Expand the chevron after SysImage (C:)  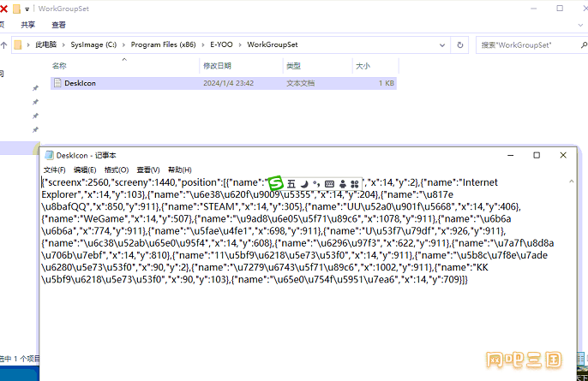pos(123,45)
